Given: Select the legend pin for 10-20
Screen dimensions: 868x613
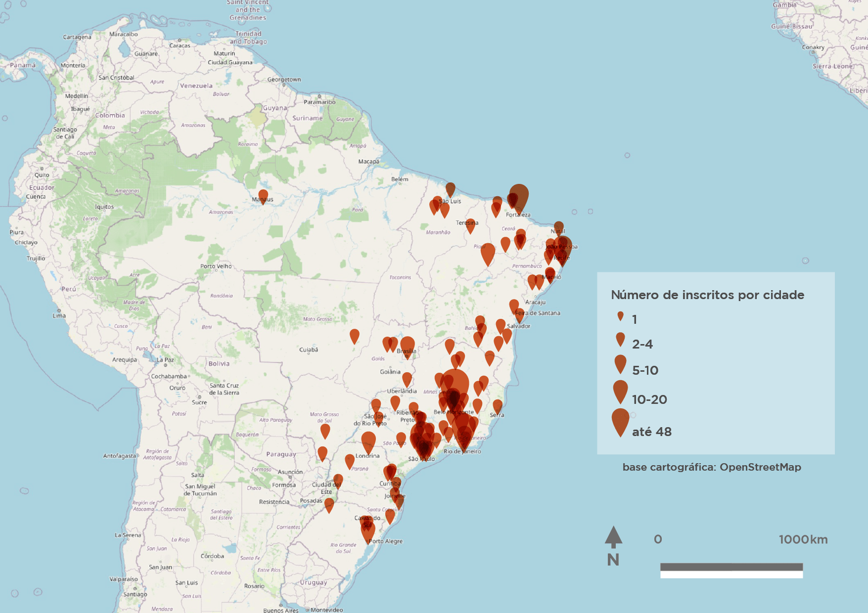Looking at the screenshot, I should [x=620, y=391].
